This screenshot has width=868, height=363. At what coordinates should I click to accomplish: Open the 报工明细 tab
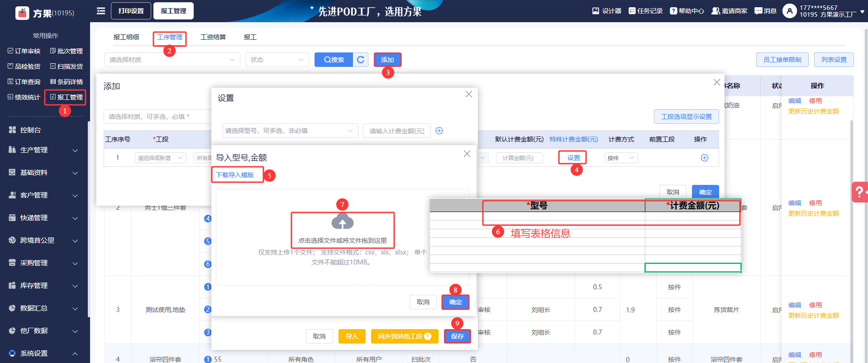(126, 37)
